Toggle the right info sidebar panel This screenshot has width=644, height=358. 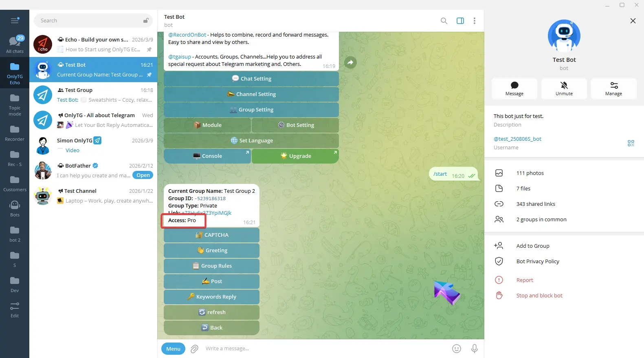coord(460,21)
